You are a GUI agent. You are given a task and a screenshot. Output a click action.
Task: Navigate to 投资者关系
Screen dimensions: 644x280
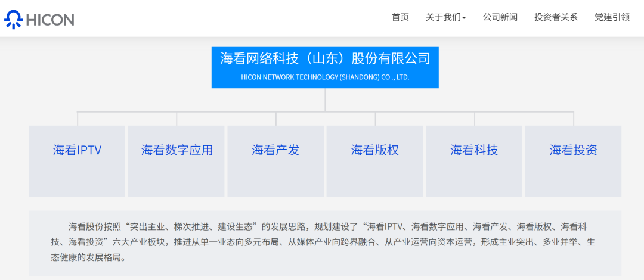(x=556, y=17)
